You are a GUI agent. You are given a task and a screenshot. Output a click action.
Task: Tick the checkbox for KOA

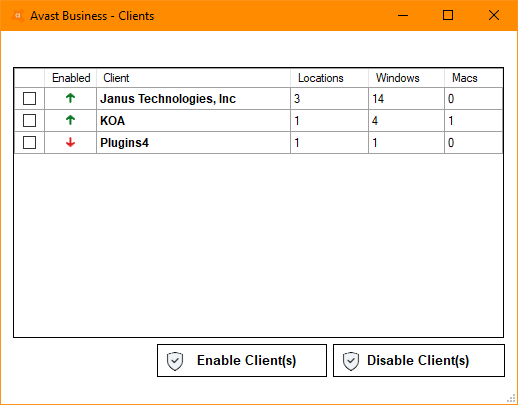(29, 121)
